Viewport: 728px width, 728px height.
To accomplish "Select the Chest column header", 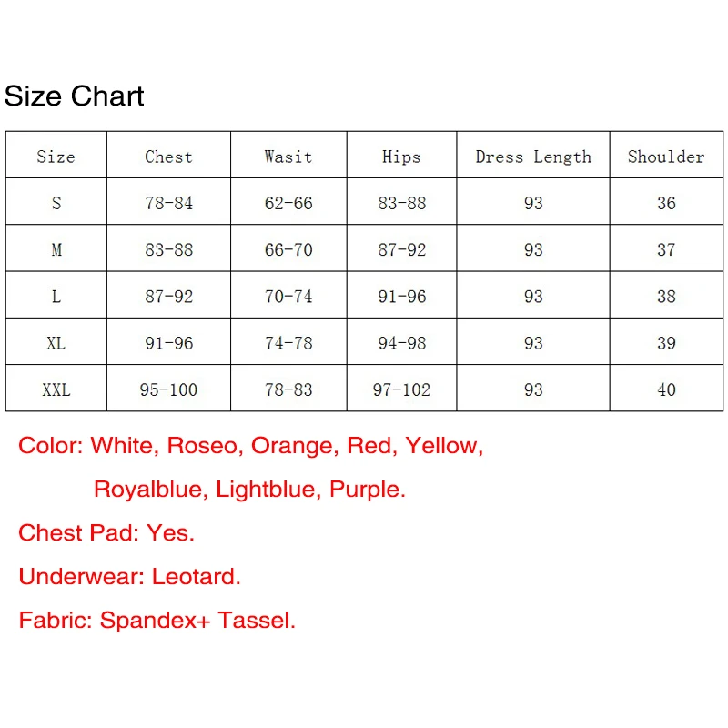I will coord(168,157).
